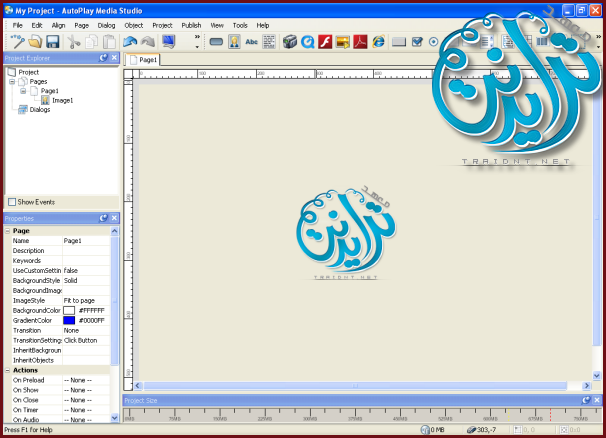The width and height of the screenshot is (606, 438).
Task: Save the project with the floppy icon
Action: (53, 41)
